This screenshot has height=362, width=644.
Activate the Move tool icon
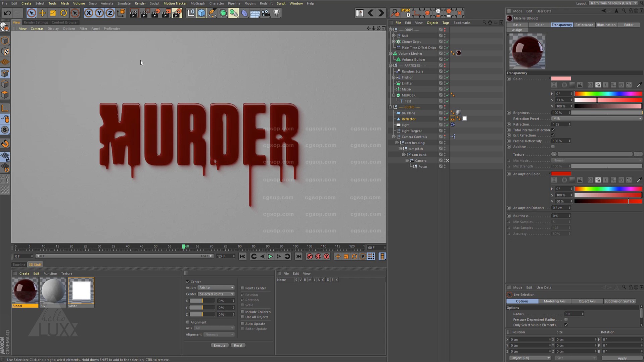coord(42,13)
